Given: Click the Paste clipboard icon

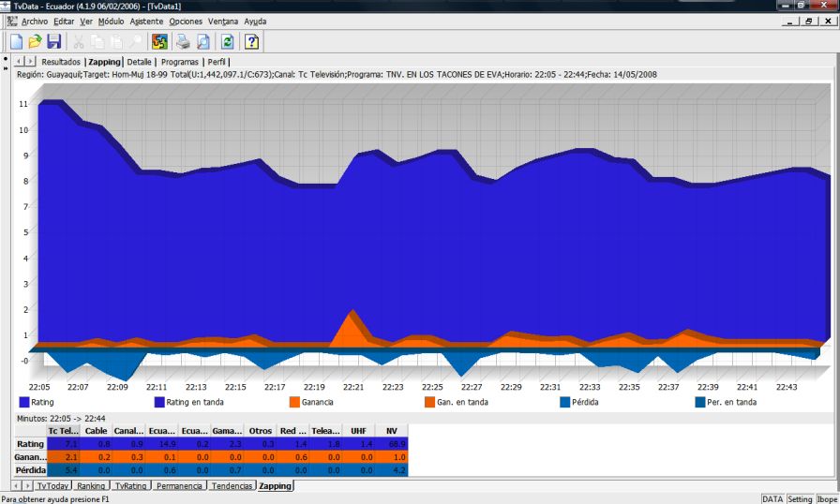Looking at the screenshot, I should 116,42.
